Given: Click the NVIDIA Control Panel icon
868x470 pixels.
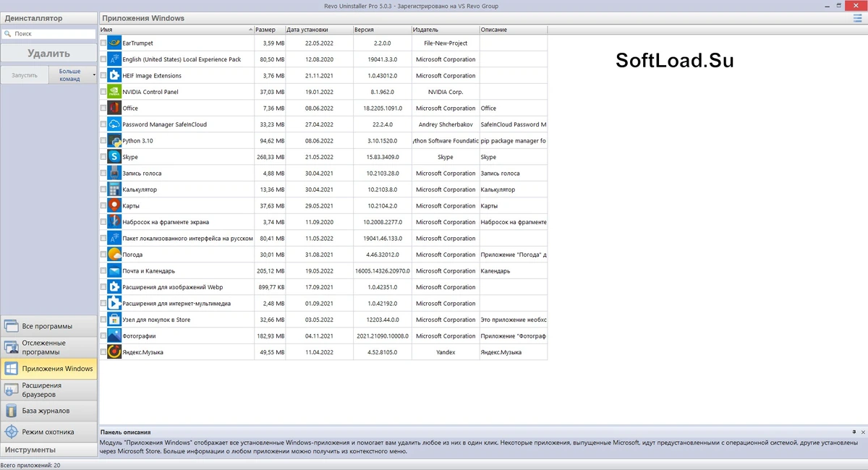Looking at the screenshot, I should tap(114, 92).
